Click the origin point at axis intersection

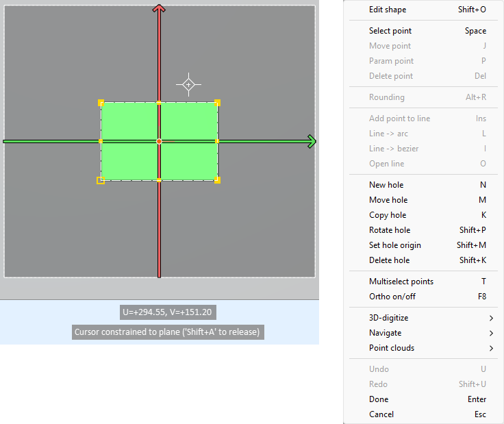coord(159,141)
